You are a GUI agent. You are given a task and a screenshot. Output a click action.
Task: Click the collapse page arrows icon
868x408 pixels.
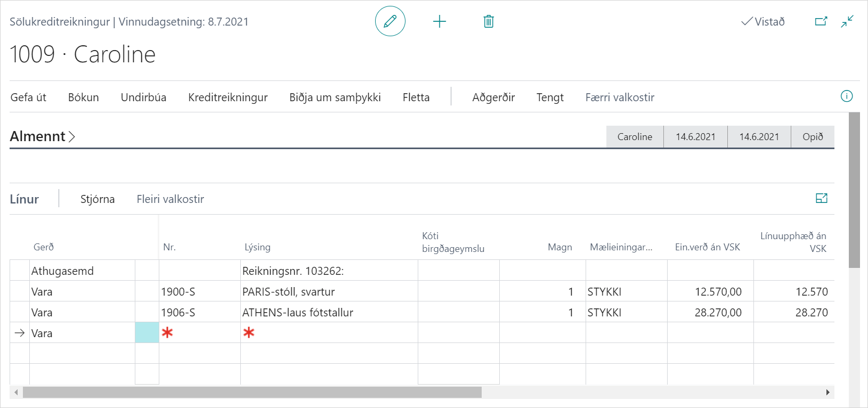tap(847, 21)
